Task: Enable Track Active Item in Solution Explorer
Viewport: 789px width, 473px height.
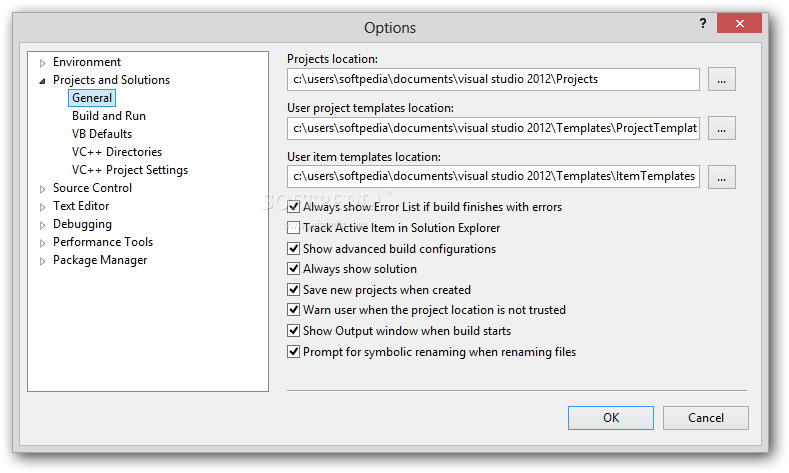Action: pos(293,228)
